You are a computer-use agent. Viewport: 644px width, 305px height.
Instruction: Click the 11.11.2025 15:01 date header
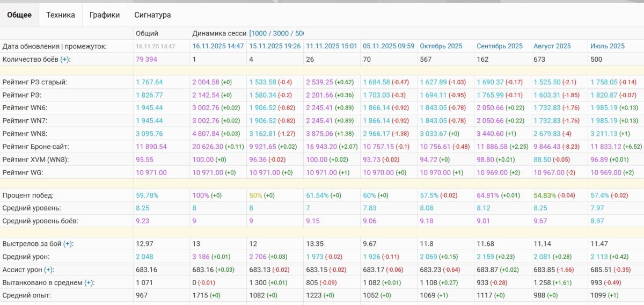tap(332, 46)
